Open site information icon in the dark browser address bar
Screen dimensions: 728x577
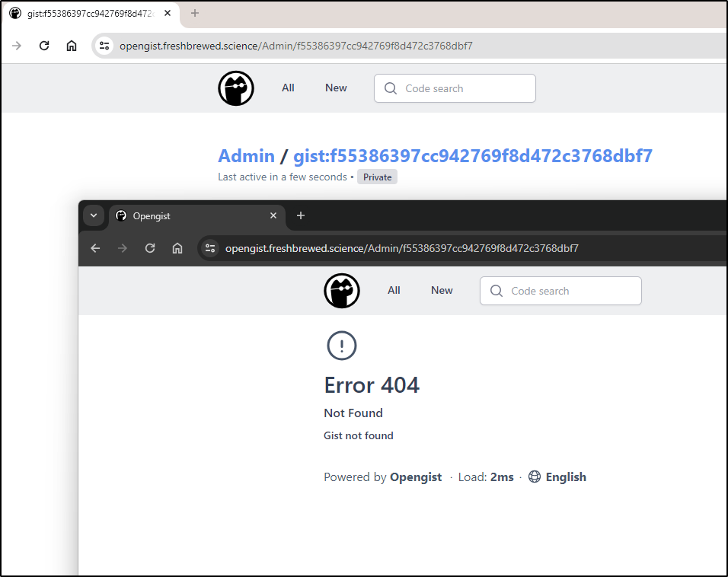(210, 248)
